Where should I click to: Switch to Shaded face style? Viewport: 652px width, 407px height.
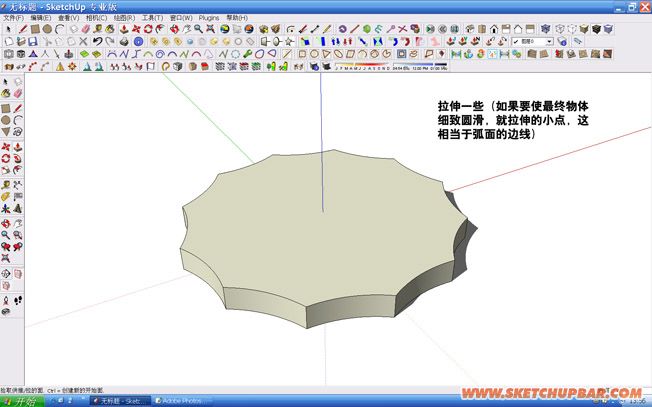[x=584, y=29]
